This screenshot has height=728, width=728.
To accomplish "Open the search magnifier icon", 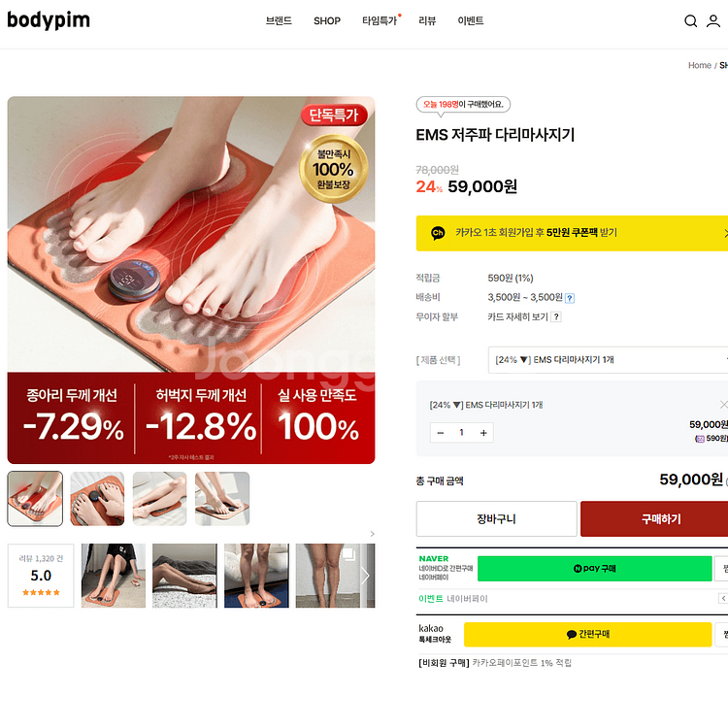I will pos(690,21).
